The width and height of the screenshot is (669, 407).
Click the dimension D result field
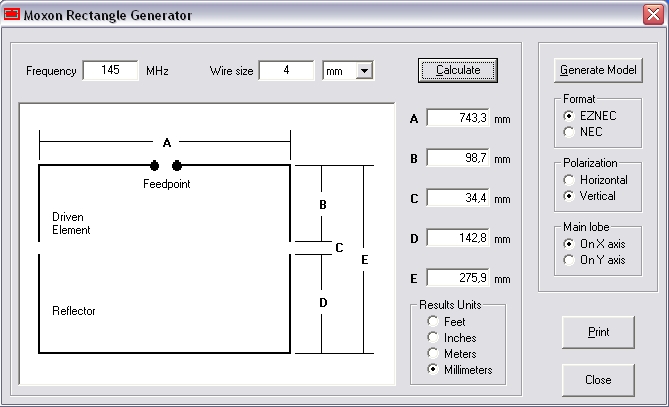pos(458,238)
